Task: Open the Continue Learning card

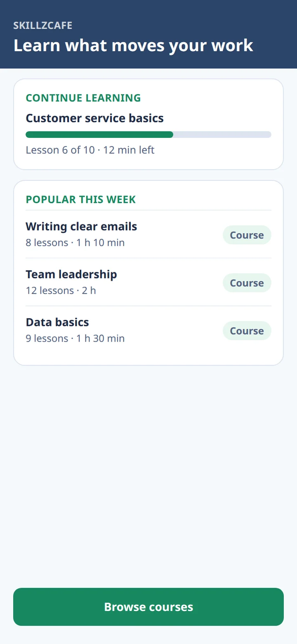Action: 148,124
